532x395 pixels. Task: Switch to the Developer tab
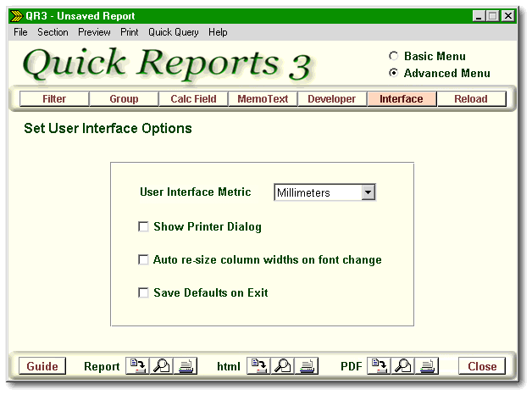coord(332,98)
